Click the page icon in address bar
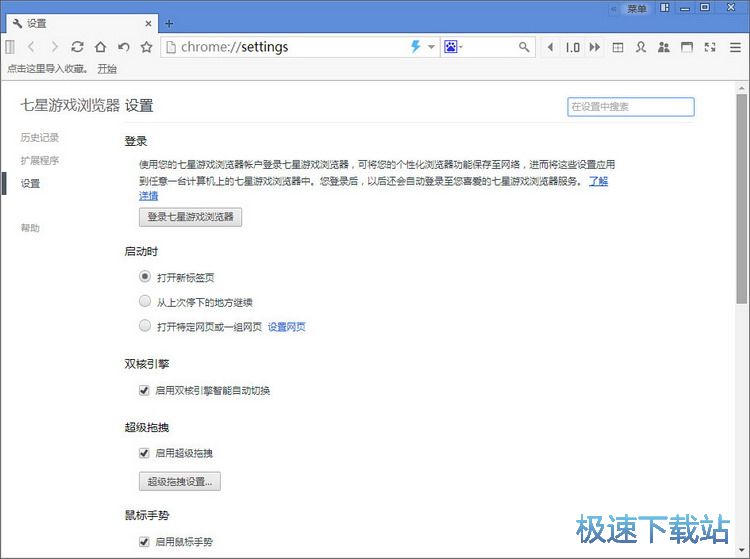Viewport: 750px width, 559px height. click(170, 47)
